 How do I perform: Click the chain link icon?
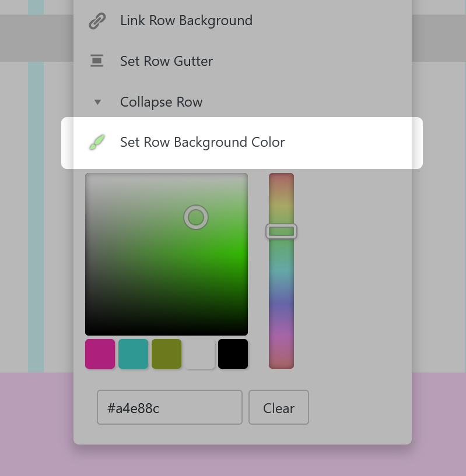[x=97, y=21]
